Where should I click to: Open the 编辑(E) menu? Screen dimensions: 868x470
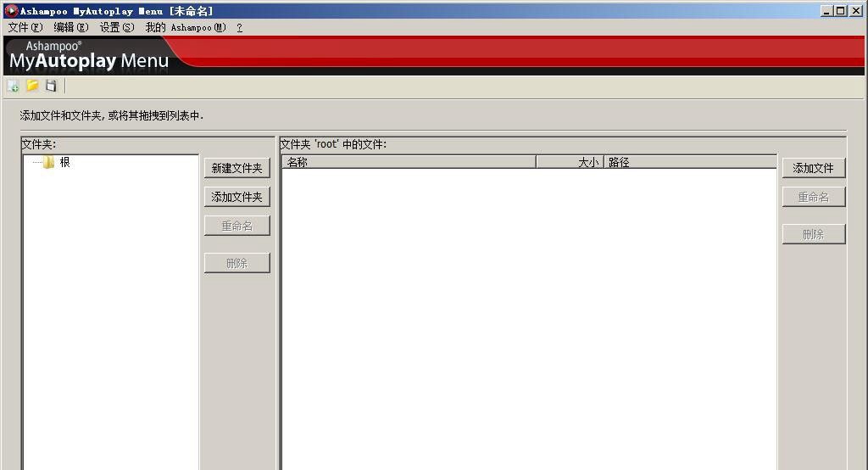coord(71,27)
